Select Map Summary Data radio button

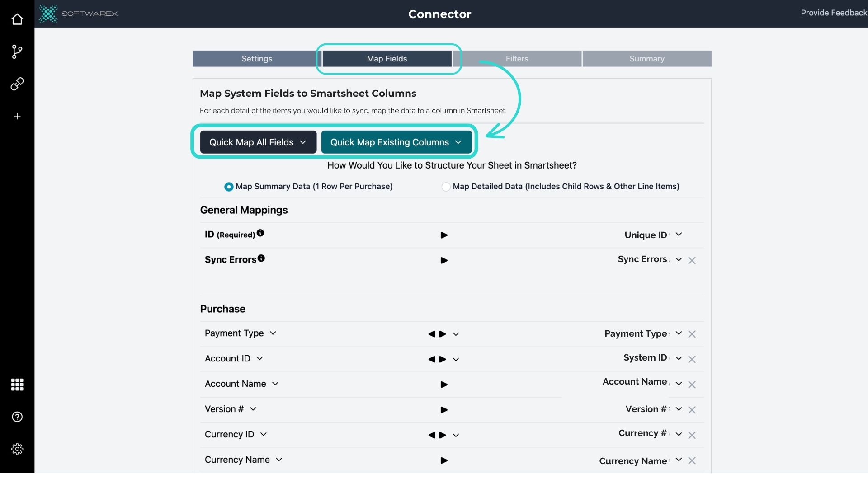228,187
